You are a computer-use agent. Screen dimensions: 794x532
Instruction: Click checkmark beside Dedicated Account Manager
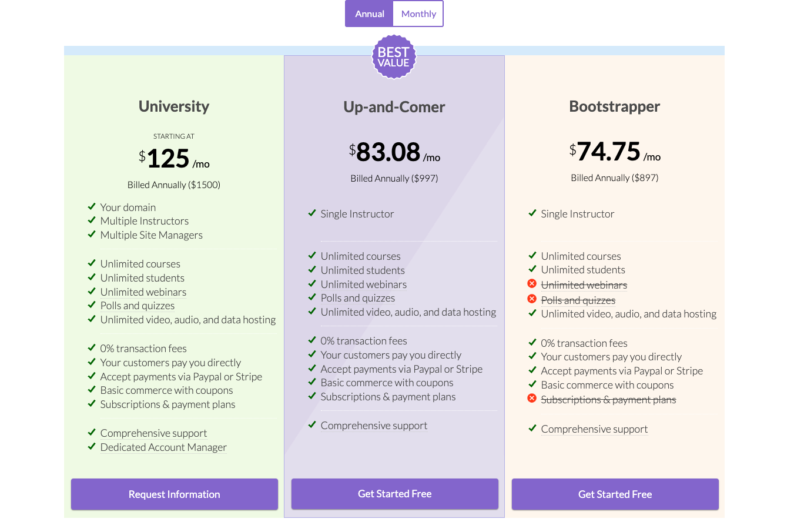(x=92, y=446)
